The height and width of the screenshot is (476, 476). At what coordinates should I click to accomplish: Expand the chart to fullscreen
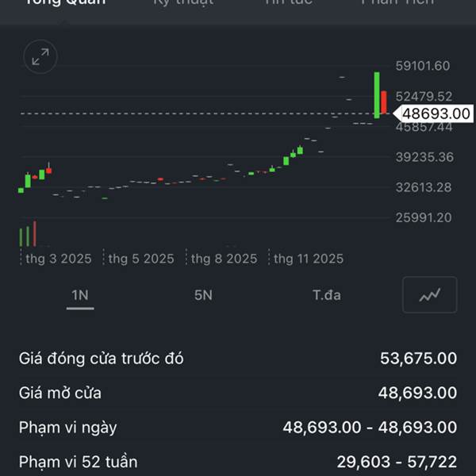coord(40,57)
